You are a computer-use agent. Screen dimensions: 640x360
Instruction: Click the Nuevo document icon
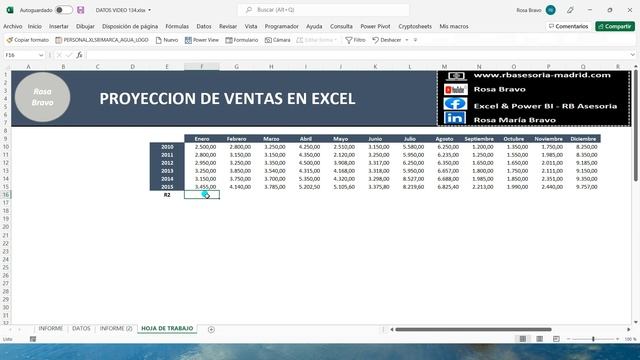click(167, 40)
